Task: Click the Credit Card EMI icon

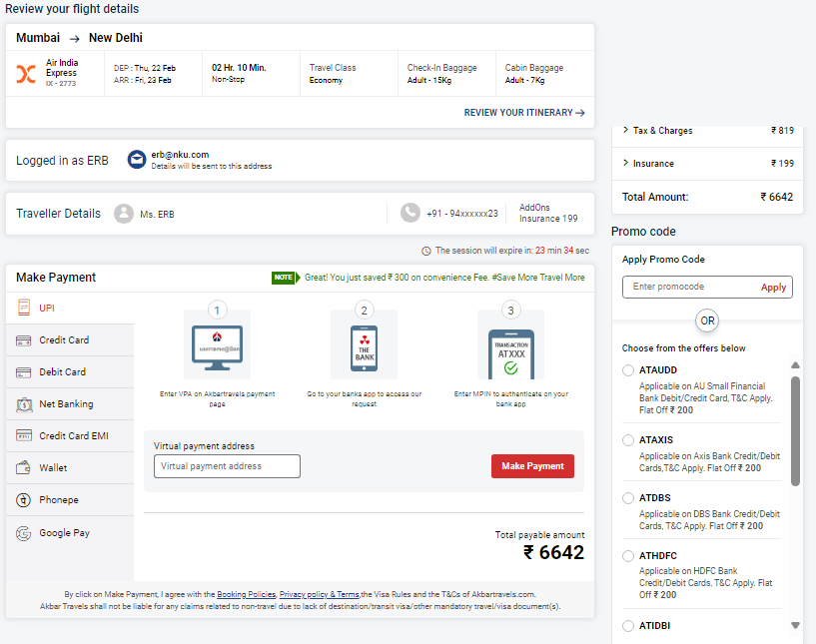Action: coord(24,435)
